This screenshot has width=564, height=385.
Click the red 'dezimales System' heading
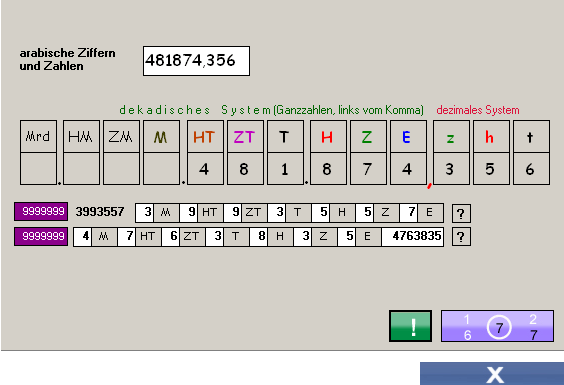tap(478, 110)
